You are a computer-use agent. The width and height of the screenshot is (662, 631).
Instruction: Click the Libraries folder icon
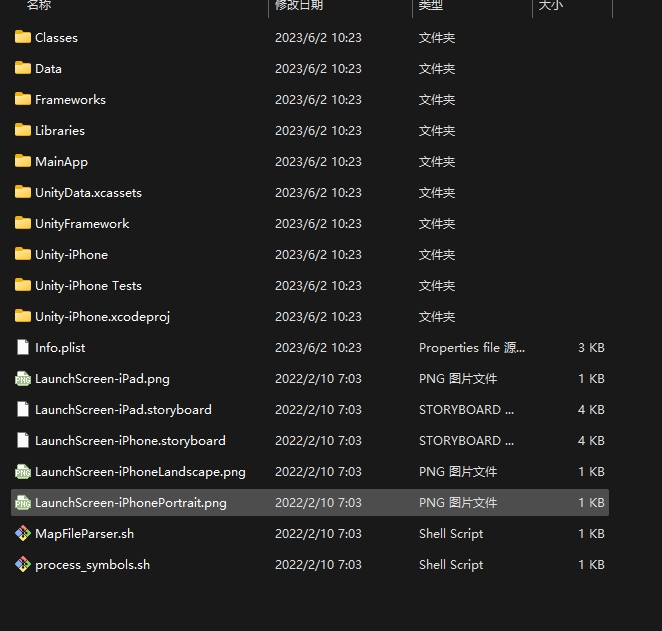(23, 130)
